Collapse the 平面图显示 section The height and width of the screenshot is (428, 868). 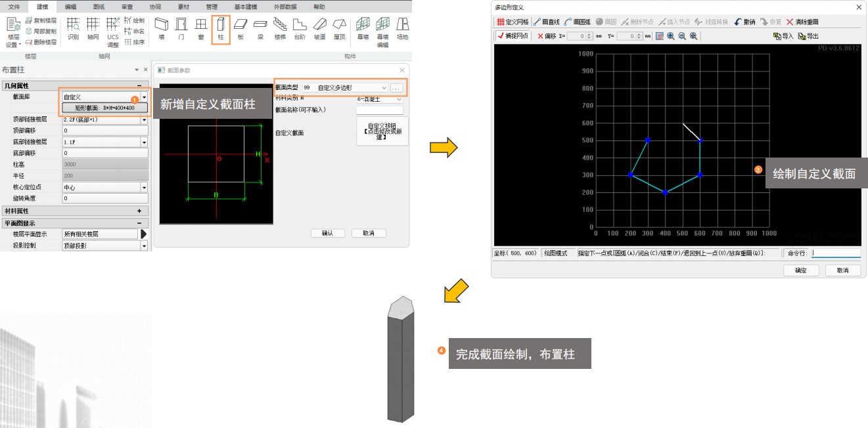[x=139, y=223]
